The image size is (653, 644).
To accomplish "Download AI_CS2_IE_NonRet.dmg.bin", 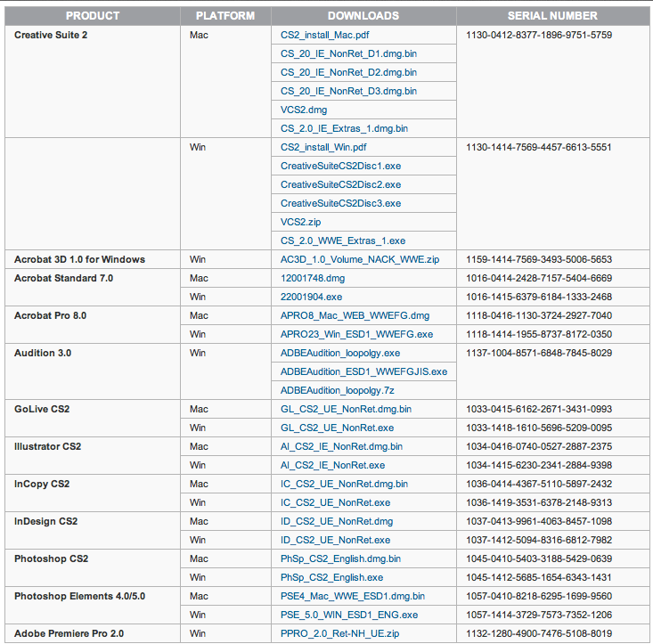I will point(341,446).
